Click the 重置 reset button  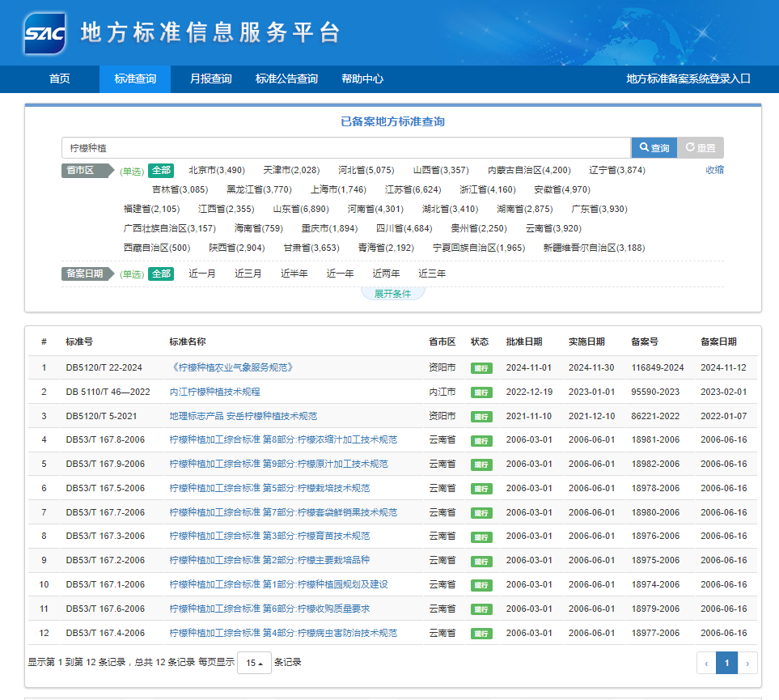[701, 148]
